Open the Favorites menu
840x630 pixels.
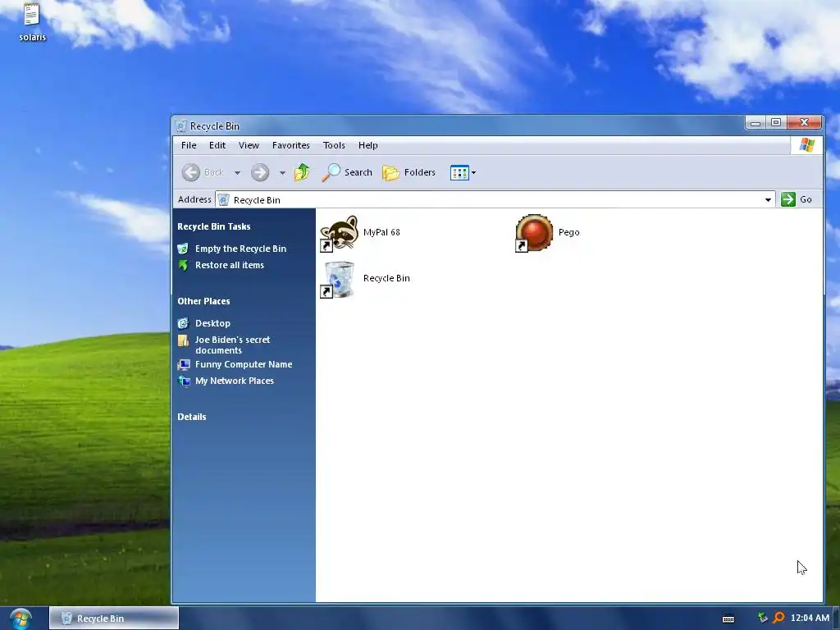291,145
